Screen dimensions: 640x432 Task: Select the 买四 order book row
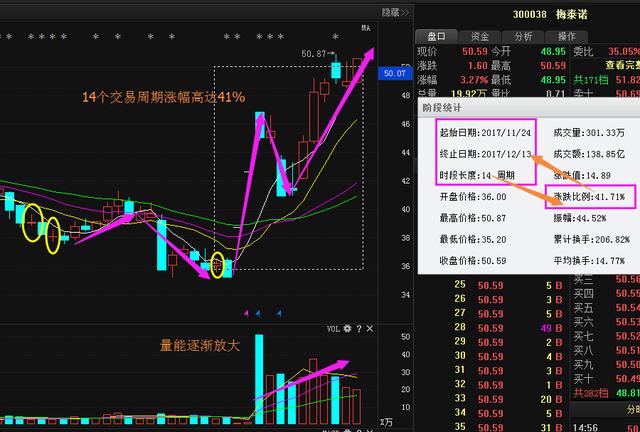click(x=607, y=294)
